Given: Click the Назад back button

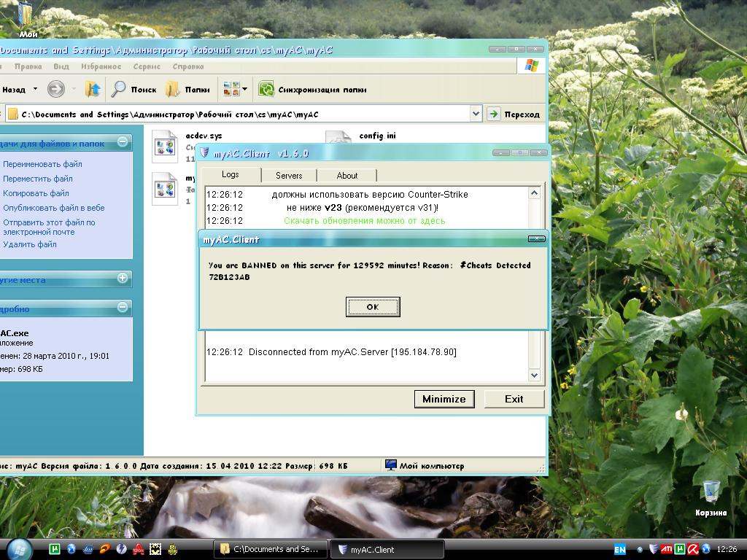Looking at the screenshot, I should click(13, 89).
